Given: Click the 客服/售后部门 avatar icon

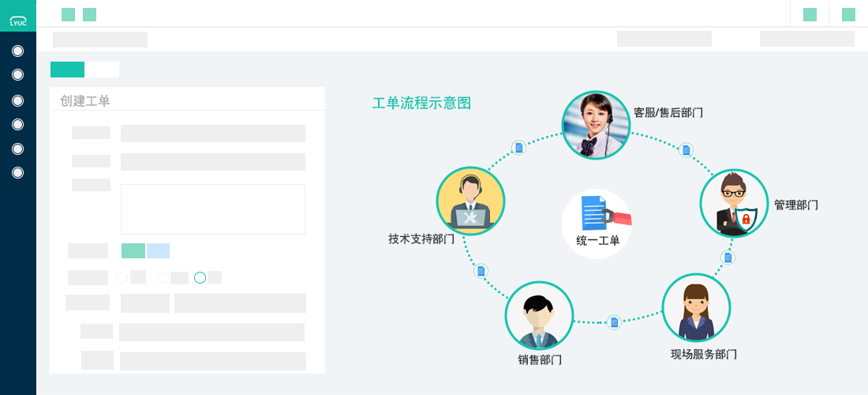Looking at the screenshot, I should pos(596,125).
